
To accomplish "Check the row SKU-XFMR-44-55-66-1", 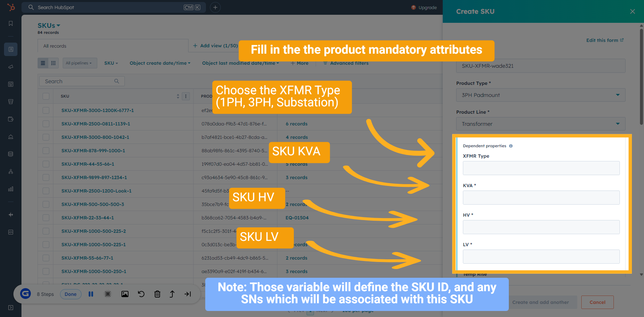I will tap(46, 164).
